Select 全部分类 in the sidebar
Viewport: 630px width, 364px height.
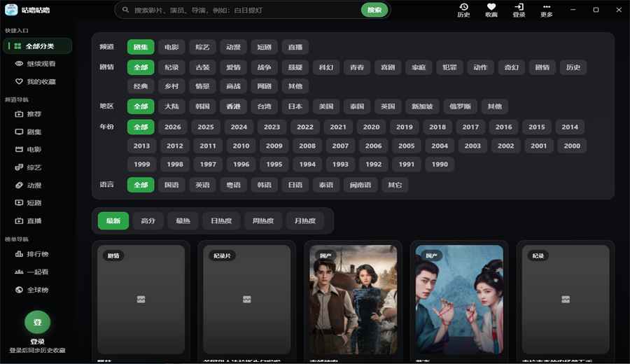point(37,46)
